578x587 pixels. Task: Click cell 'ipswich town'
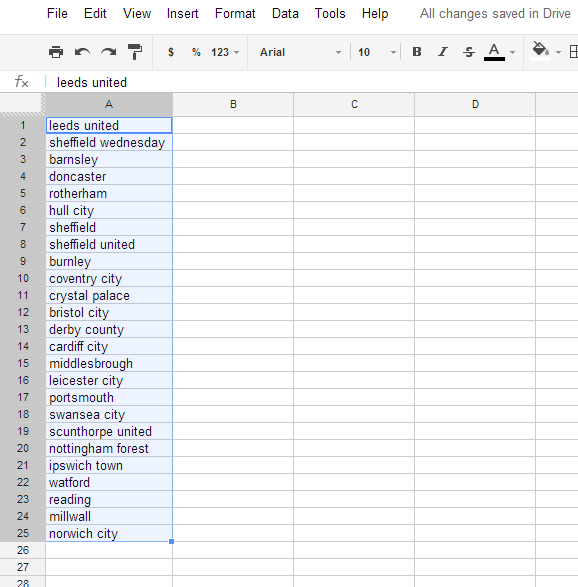coord(109,465)
